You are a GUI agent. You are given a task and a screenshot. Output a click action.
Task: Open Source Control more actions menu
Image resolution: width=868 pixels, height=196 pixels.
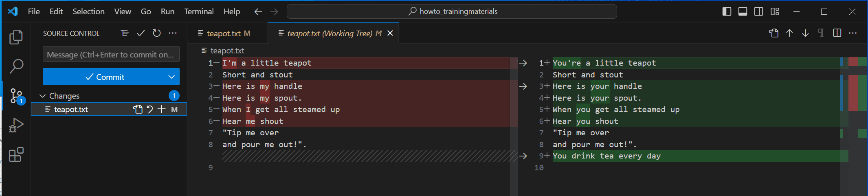coord(173,33)
